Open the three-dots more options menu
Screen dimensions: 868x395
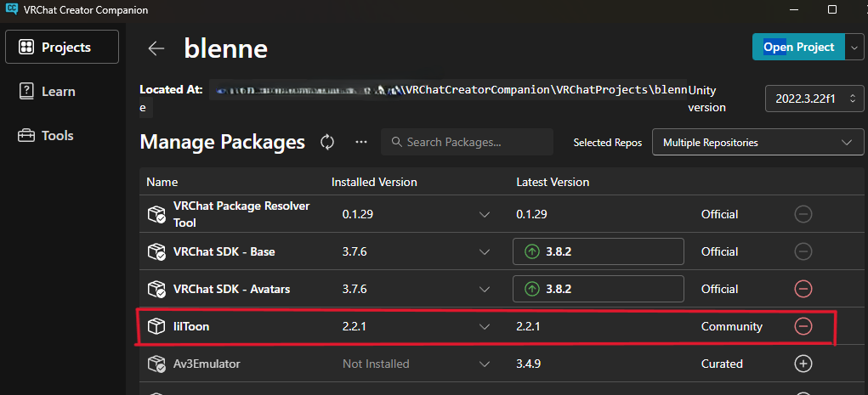[x=361, y=143]
